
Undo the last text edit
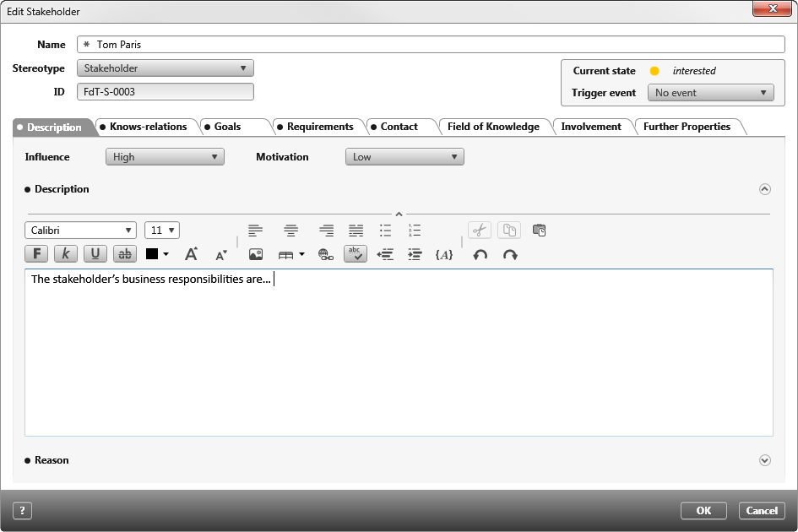(x=480, y=254)
